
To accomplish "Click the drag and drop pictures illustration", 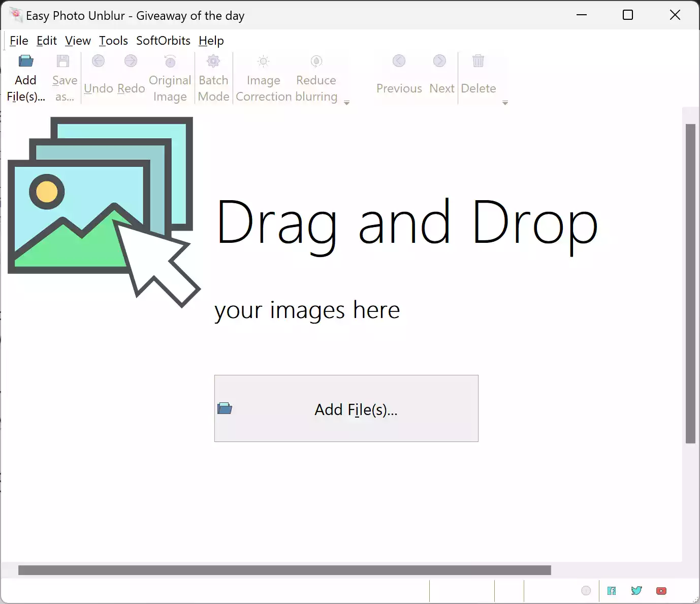I will [x=104, y=212].
